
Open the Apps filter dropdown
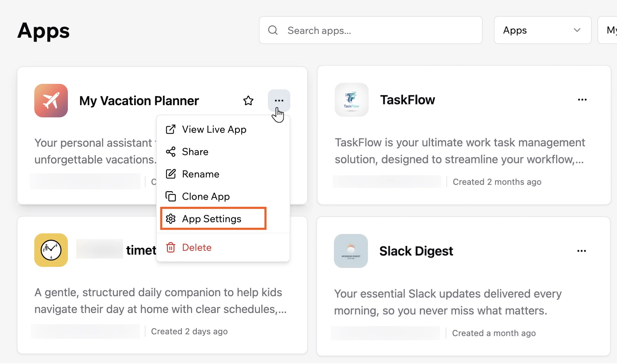[x=542, y=30]
